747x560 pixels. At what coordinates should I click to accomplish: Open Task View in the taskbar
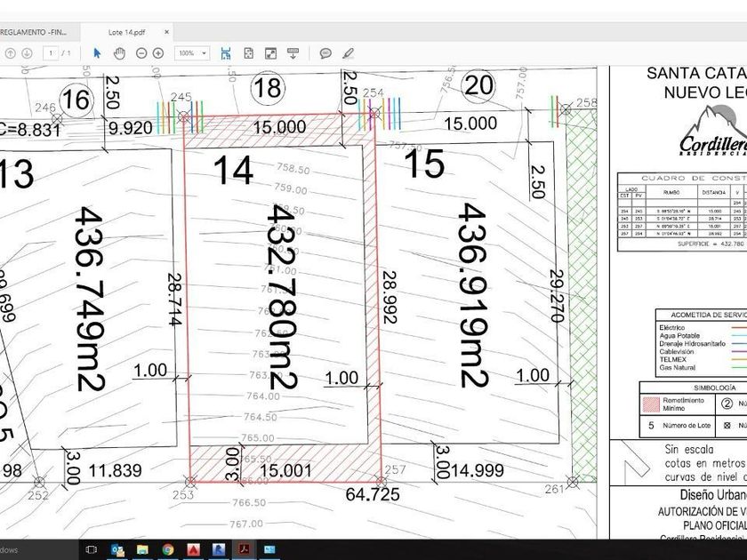click(x=92, y=550)
